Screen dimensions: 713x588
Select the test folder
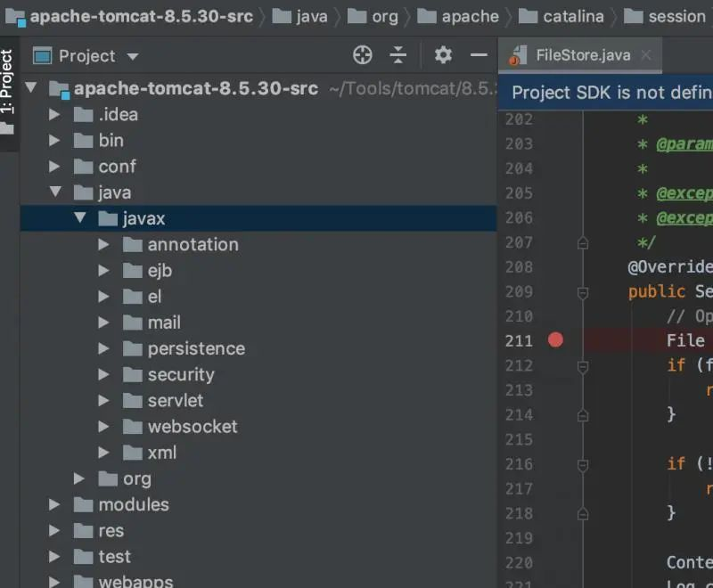pos(102,557)
